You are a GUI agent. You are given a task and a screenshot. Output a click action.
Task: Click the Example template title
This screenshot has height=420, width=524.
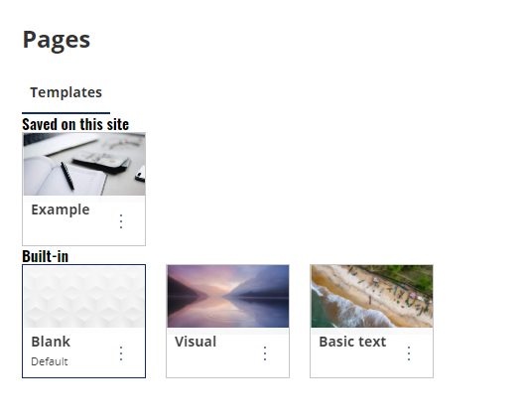(61, 210)
